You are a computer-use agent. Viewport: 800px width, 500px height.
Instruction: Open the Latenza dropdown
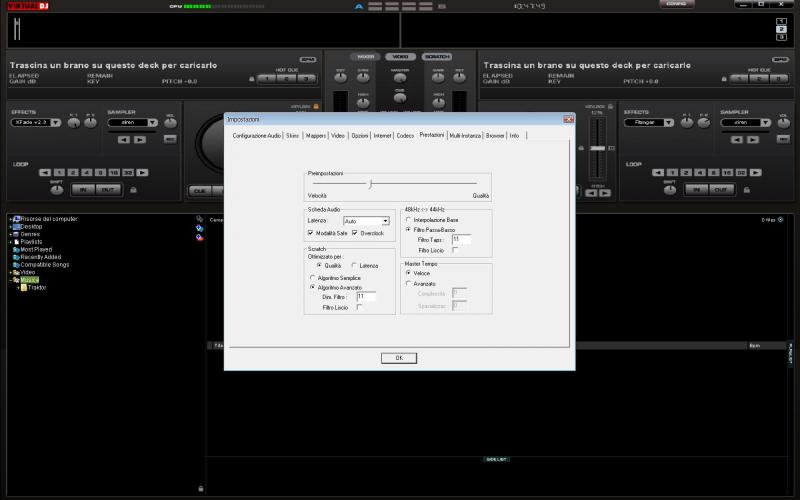tap(367, 221)
